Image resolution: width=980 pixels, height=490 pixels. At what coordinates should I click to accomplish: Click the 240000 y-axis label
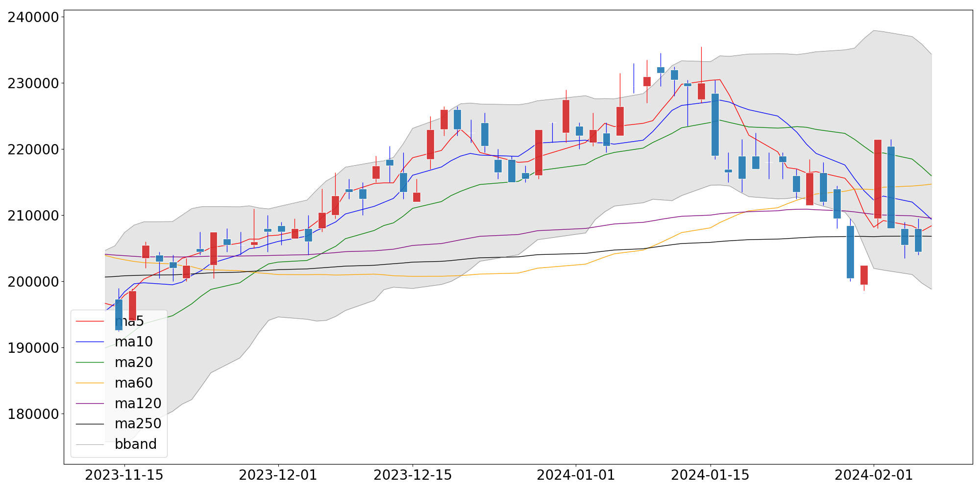point(33,17)
